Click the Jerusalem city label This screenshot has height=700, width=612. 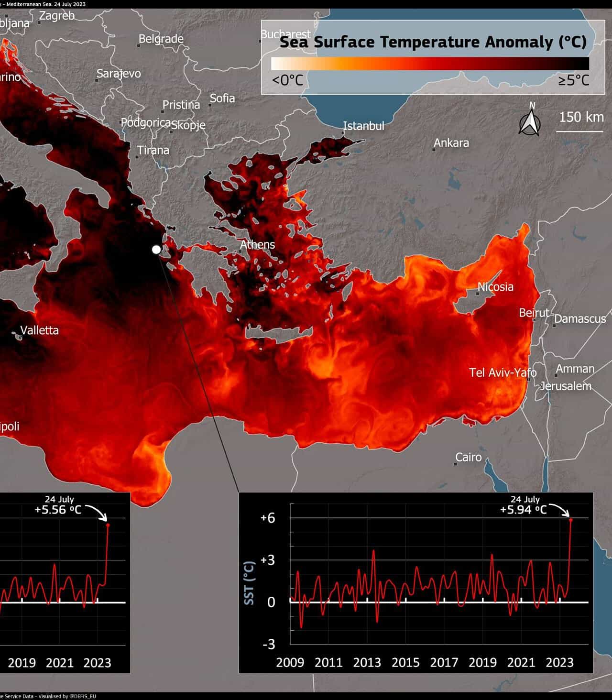point(566,386)
